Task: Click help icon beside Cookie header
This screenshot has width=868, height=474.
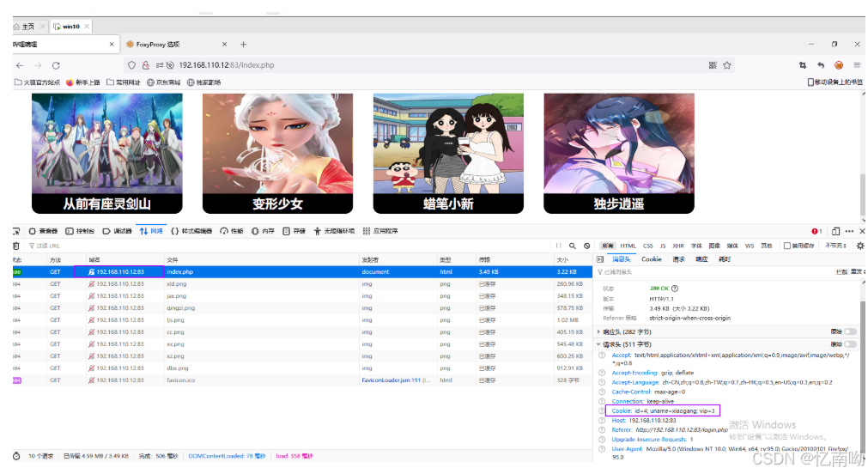Action: pos(602,410)
